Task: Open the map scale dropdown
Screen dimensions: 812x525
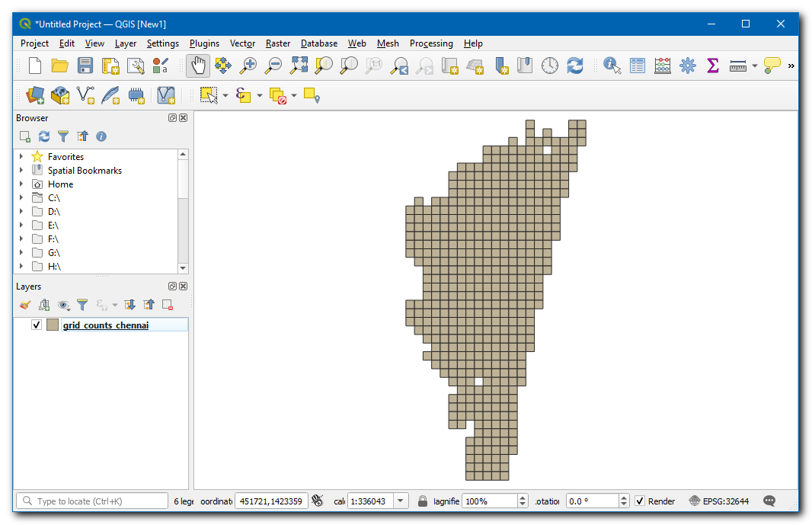Action: (401, 501)
